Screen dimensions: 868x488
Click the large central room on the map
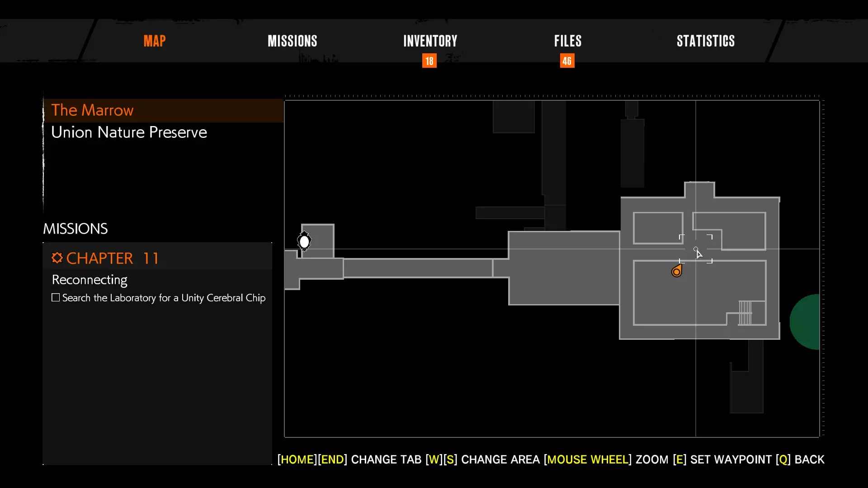click(x=564, y=268)
